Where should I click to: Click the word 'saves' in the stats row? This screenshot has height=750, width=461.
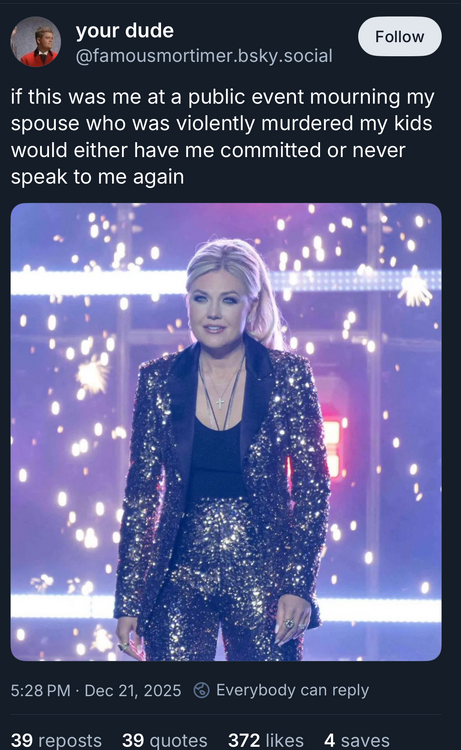365,740
